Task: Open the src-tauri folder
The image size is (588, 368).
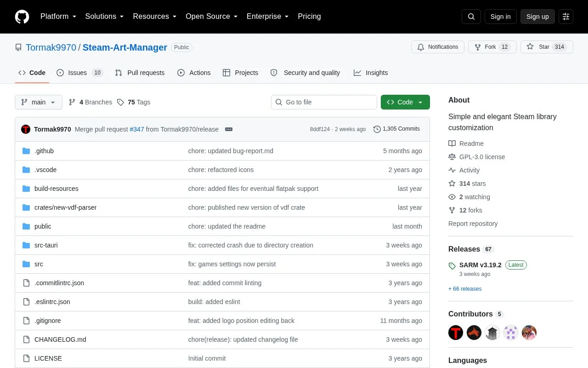Action: coord(46,245)
